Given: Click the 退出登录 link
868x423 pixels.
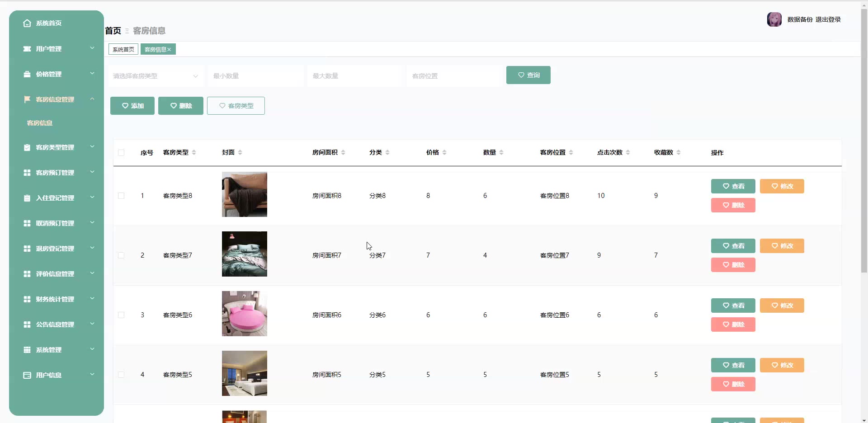Looking at the screenshot, I should click(828, 19).
